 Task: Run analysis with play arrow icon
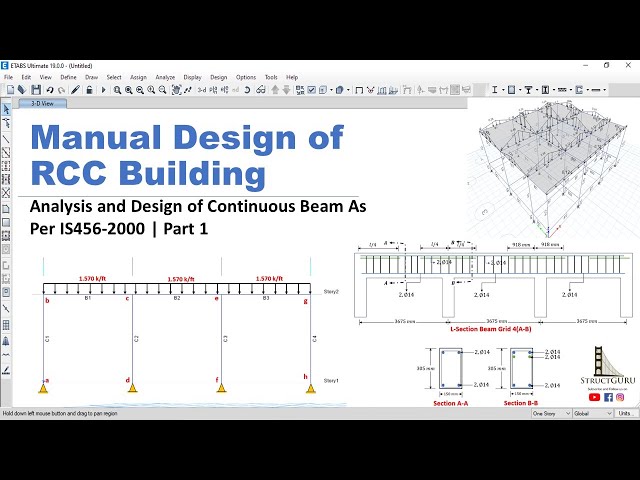coord(103,90)
